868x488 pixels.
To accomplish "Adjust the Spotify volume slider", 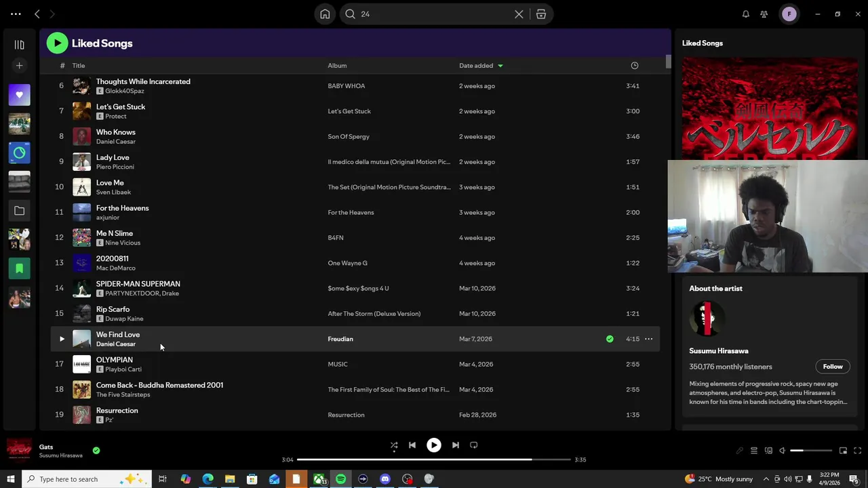I will point(810,451).
